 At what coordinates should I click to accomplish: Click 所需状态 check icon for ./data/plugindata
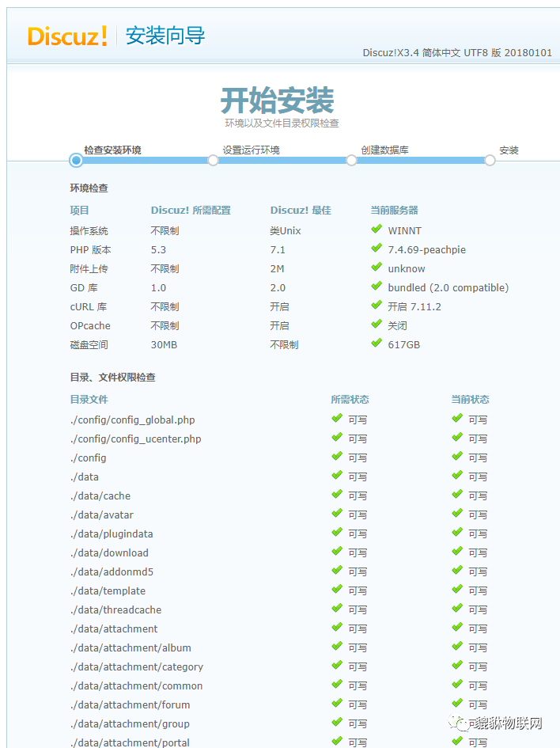[x=337, y=533]
